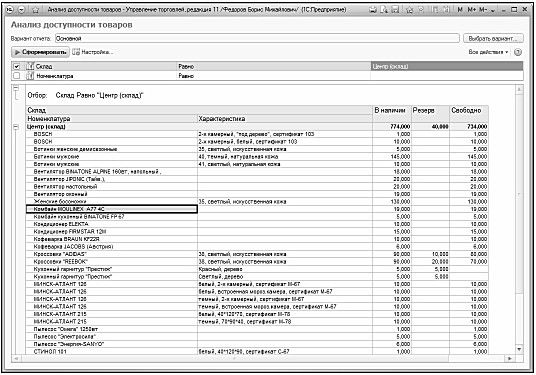Click the vertical scrollbar down arrow

click(x=519, y=349)
